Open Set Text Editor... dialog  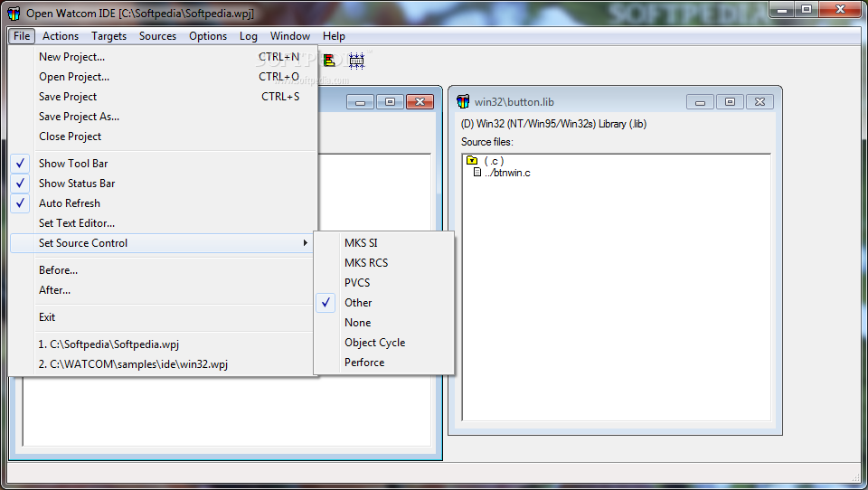click(x=164, y=223)
